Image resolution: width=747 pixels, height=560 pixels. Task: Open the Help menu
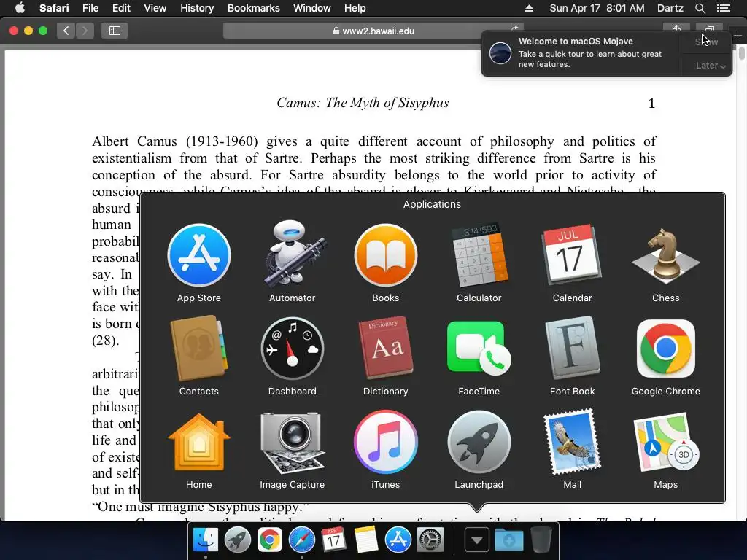click(x=355, y=8)
